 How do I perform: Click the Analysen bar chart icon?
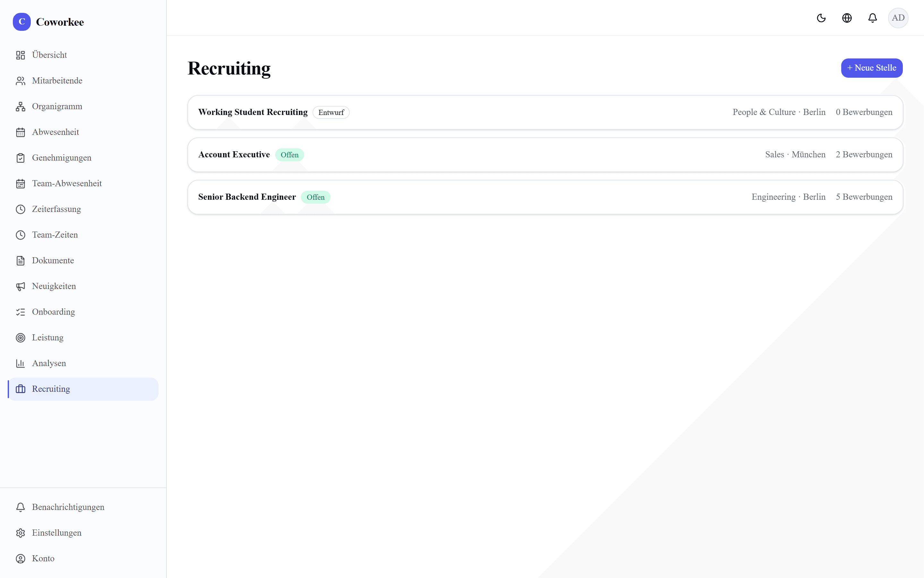(x=21, y=363)
